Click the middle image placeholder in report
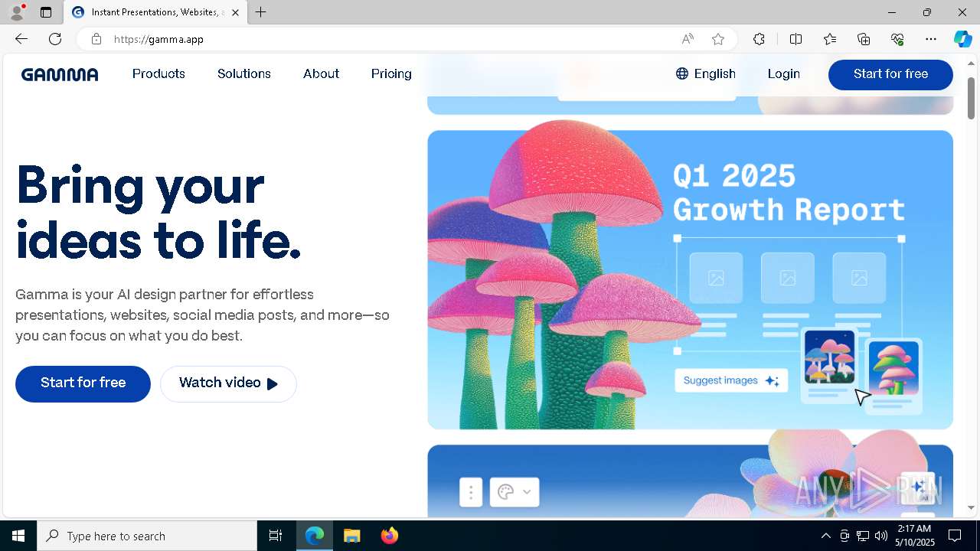The width and height of the screenshot is (980, 551). [x=787, y=279]
